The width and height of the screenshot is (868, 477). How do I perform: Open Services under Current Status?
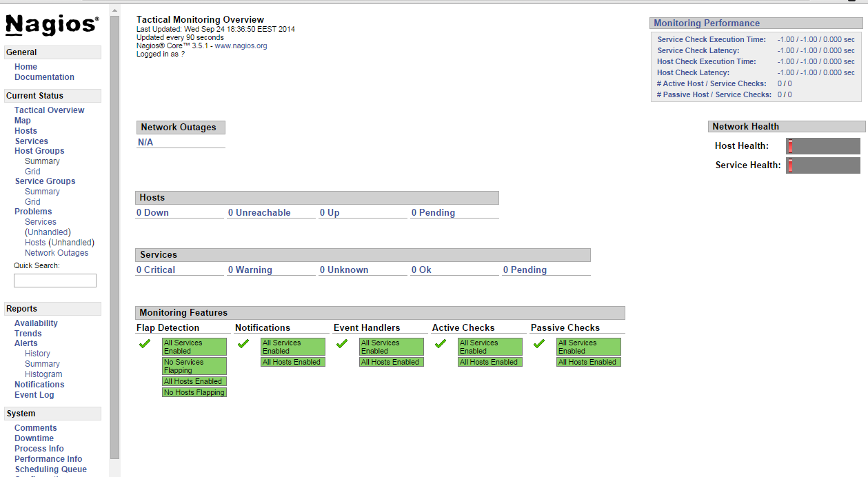[32, 141]
